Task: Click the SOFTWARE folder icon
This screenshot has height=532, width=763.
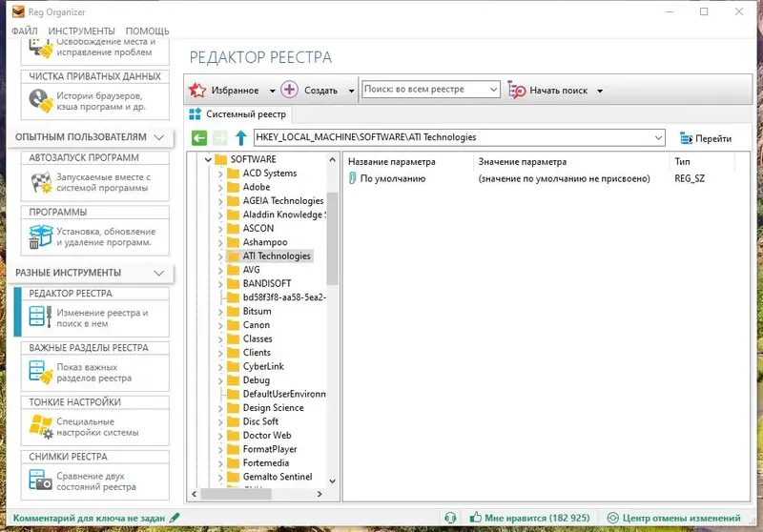Action: coord(221,159)
